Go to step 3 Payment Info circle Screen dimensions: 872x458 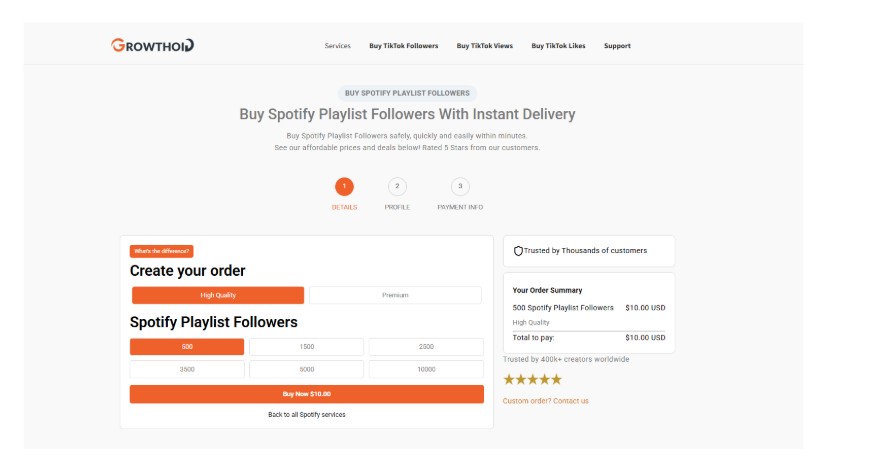(x=460, y=186)
